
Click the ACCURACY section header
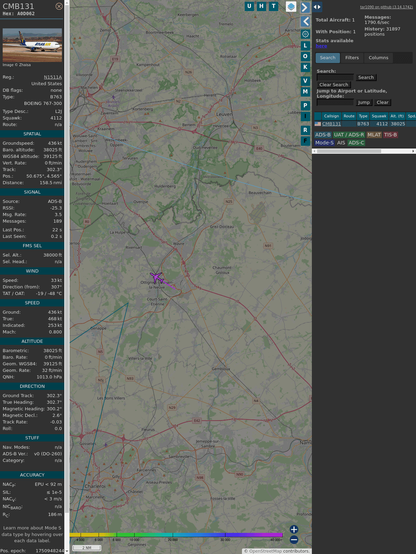pos(32,475)
